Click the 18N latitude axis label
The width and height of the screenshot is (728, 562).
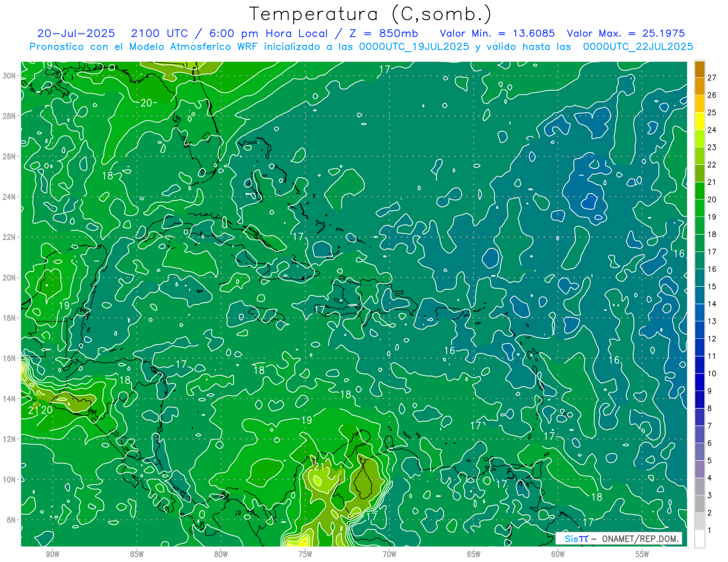[x=9, y=318]
